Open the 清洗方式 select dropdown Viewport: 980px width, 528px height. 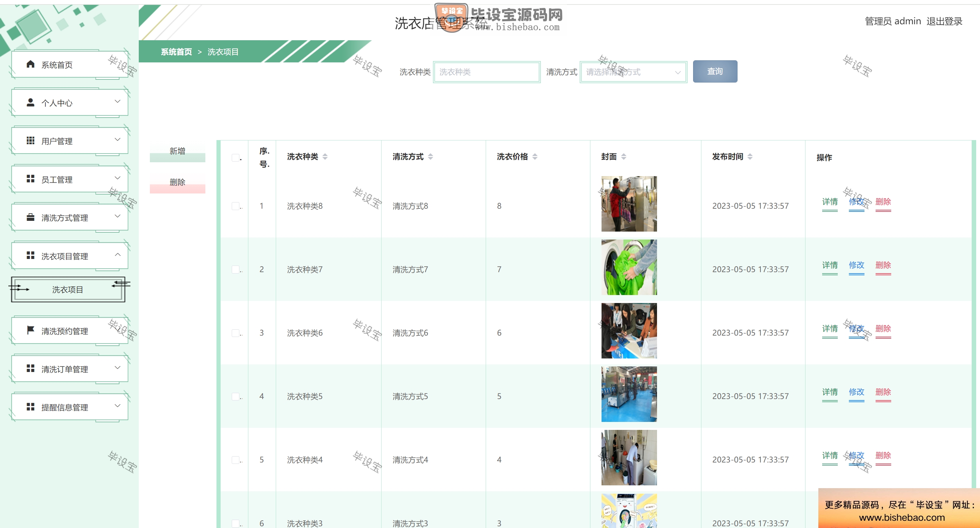pos(633,72)
